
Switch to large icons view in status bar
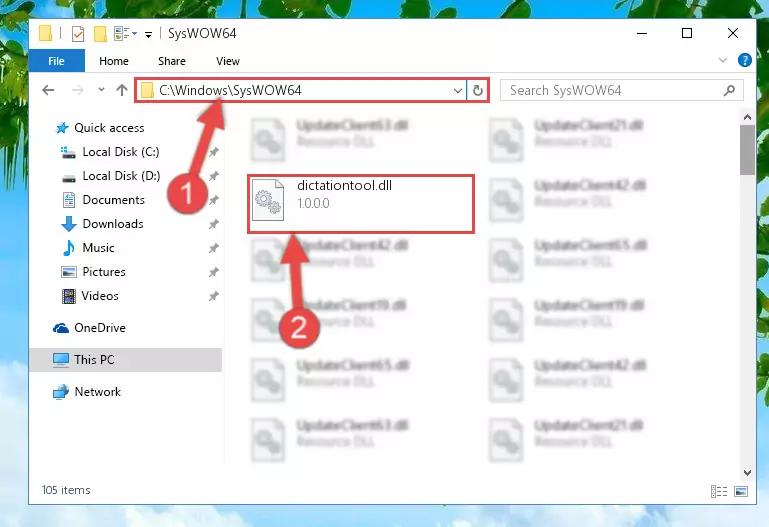[x=741, y=491]
